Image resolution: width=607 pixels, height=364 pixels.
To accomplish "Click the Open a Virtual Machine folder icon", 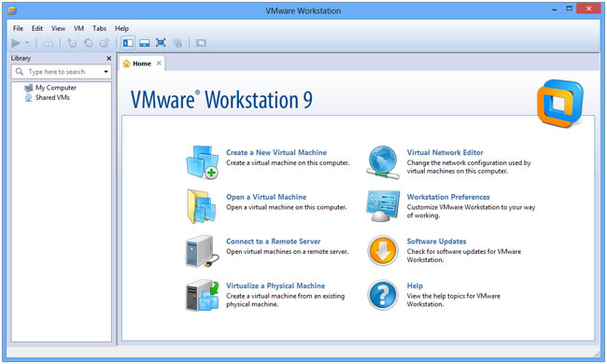I will pyautogui.click(x=202, y=206).
